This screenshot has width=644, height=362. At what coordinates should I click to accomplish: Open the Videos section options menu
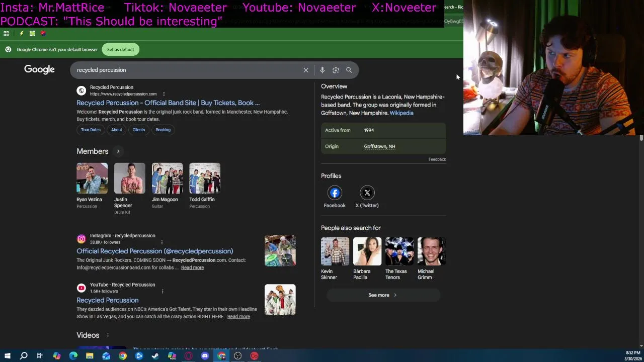pyautogui.click(x=108, y=335)
